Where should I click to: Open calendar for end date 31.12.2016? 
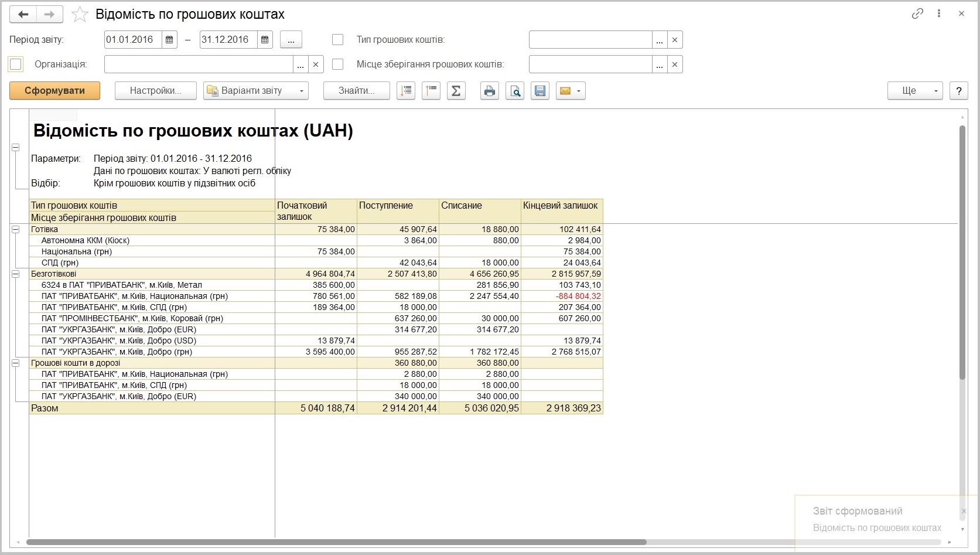[x=265, y=40]
